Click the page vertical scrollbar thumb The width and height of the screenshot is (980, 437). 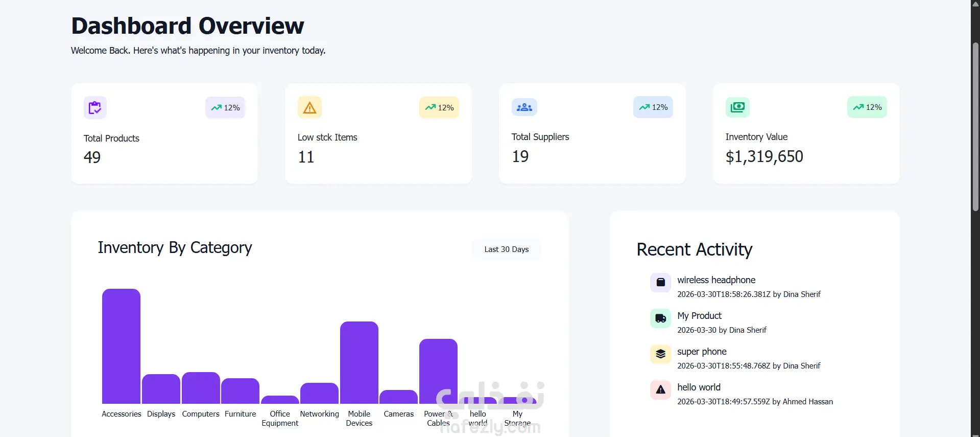(x=975, y=127)
